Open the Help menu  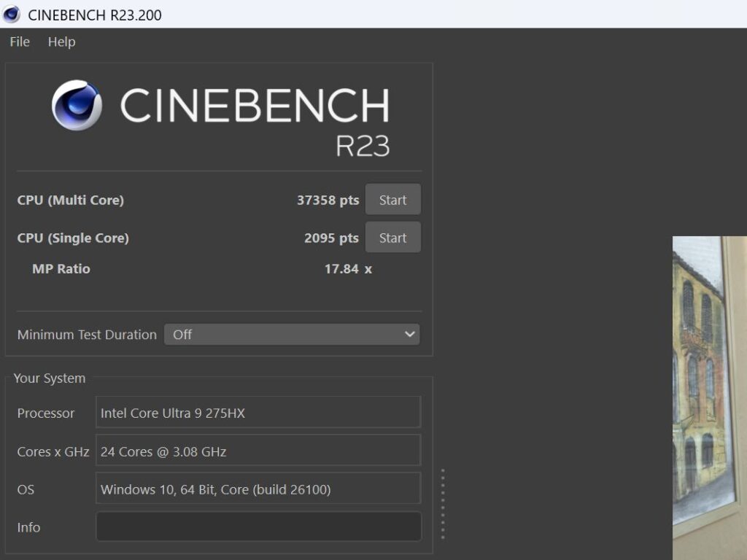pos(61,42)
